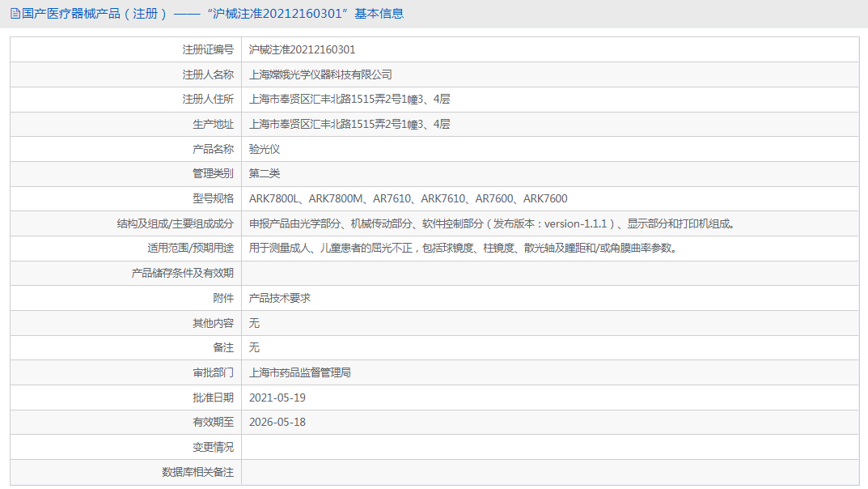Click the label '管理类别'
The image size is (868, 489).
213,173
